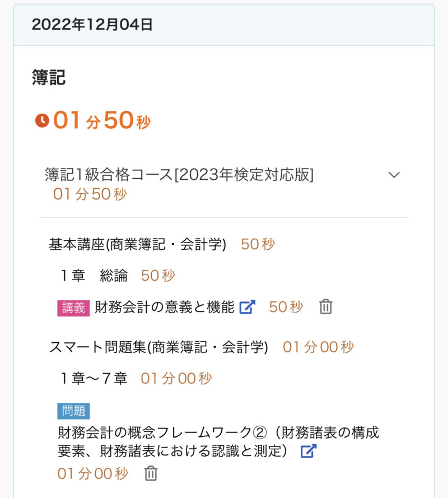448x498 pixels.
Task: Click the pink 講義 badge
Action: point(73,308)
